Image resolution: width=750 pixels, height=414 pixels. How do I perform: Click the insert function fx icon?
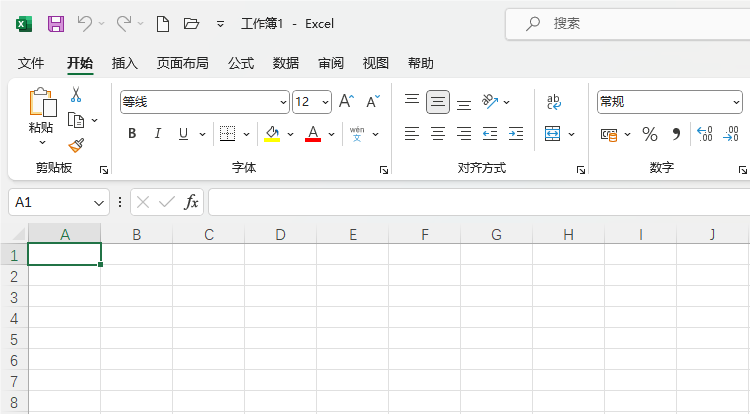pos(191,202)
